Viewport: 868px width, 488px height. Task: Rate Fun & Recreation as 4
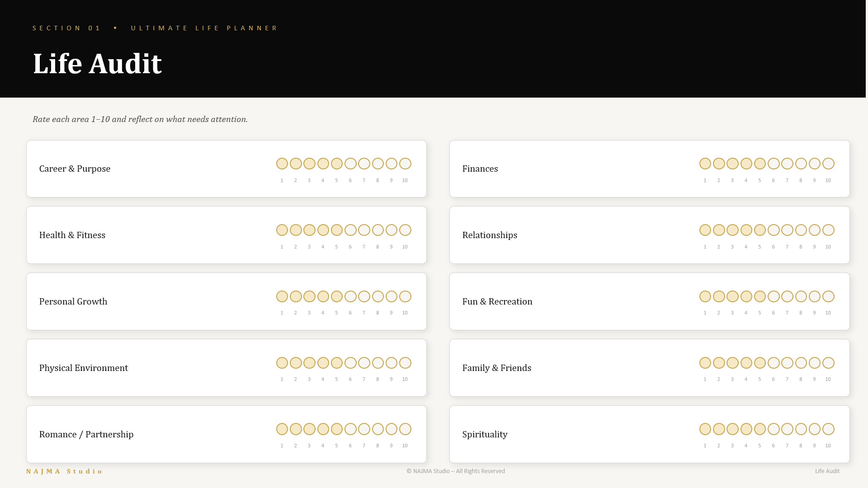pyautogui.click(x=746, y=296)
